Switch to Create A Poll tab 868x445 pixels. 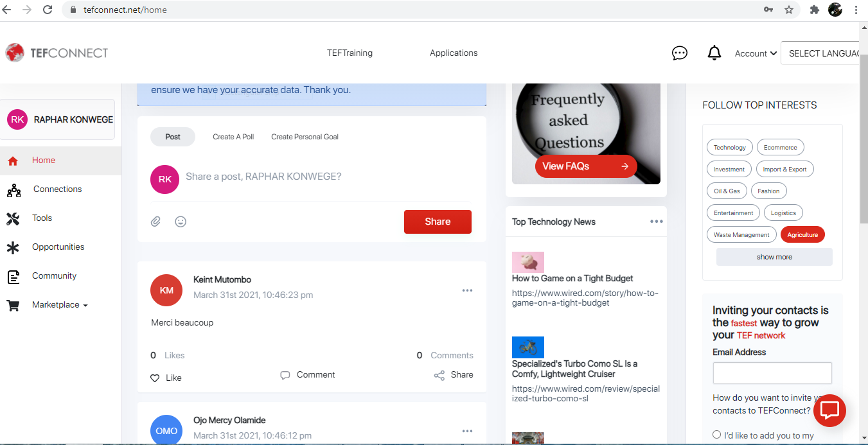click(233, 137)
